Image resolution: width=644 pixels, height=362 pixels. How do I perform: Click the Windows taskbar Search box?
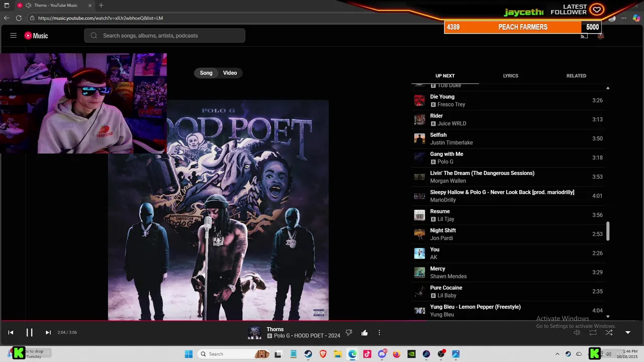233,354
